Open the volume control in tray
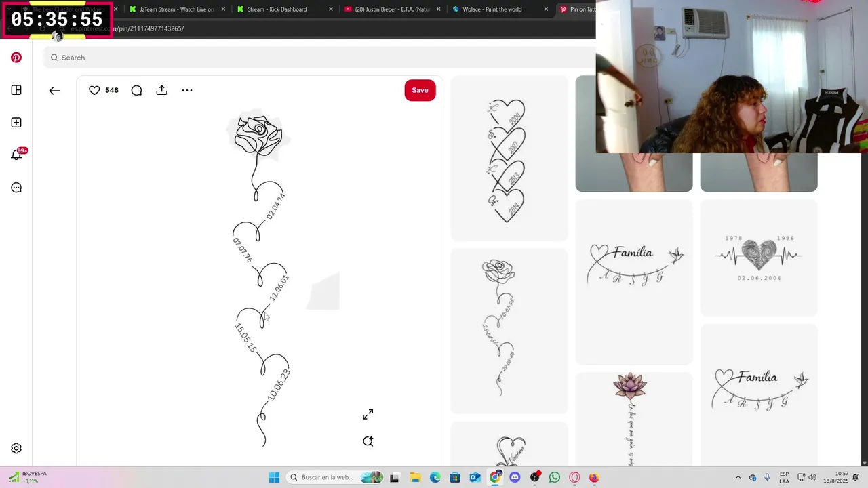Image resolution: width=868 pixels, height=488 pixels. pyautogui.click(x=812, y=477)
